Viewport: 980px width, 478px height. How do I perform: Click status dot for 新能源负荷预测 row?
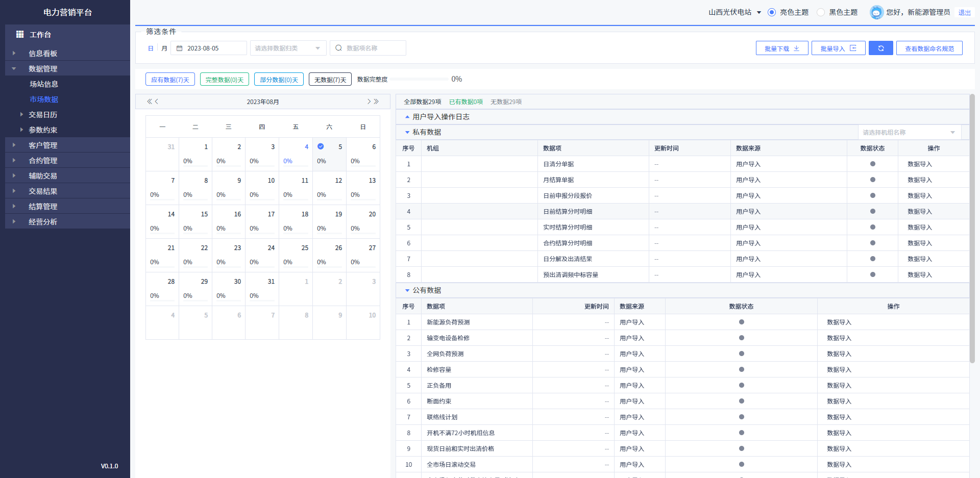coord(742,322)
